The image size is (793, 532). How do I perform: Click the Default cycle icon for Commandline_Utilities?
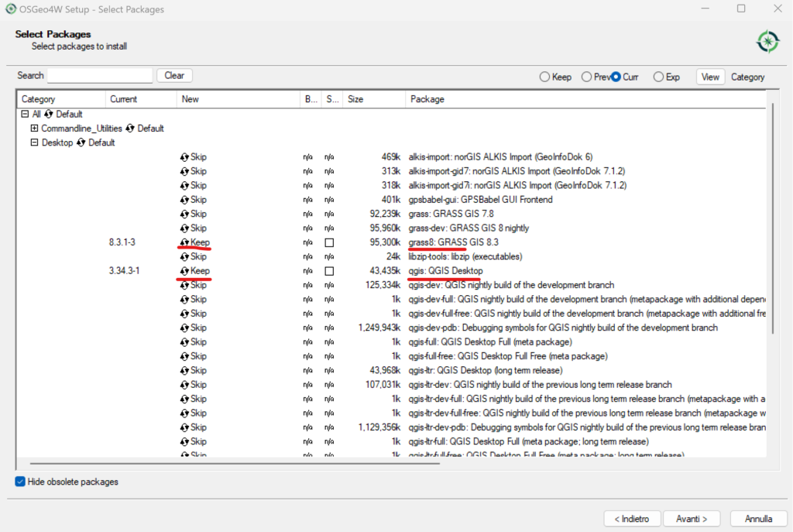130,129
